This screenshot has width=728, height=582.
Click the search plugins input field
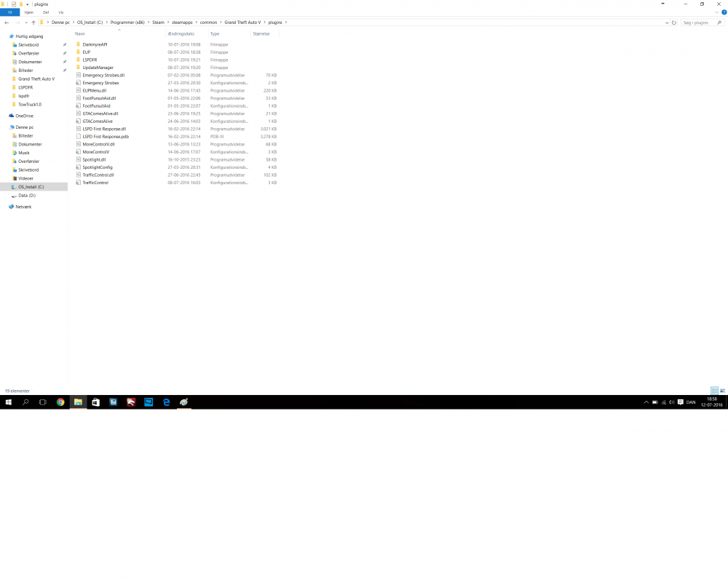pos(699,23)
